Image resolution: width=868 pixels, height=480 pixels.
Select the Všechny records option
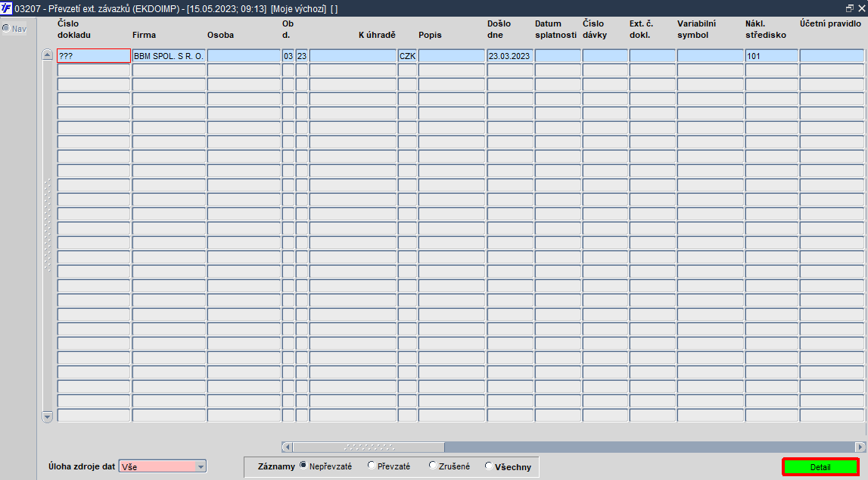tap(489, 466)
